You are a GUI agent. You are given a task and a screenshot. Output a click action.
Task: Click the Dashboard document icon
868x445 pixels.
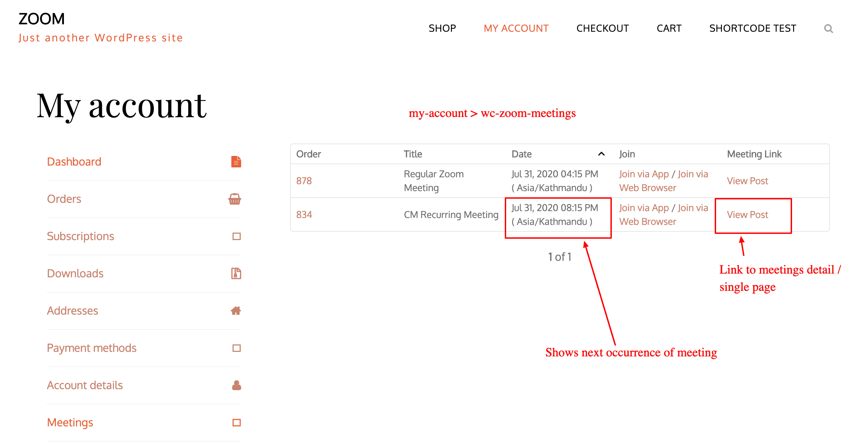(x=236, y=161)
